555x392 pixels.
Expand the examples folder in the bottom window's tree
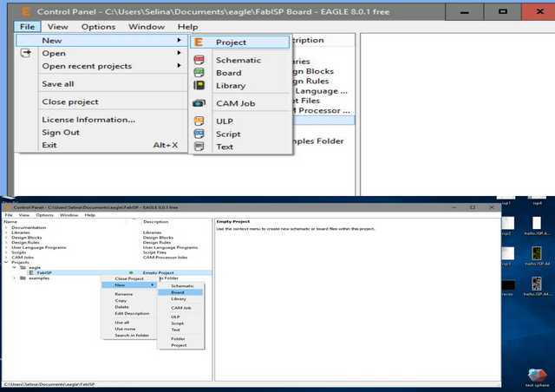(x=15, y=278)
